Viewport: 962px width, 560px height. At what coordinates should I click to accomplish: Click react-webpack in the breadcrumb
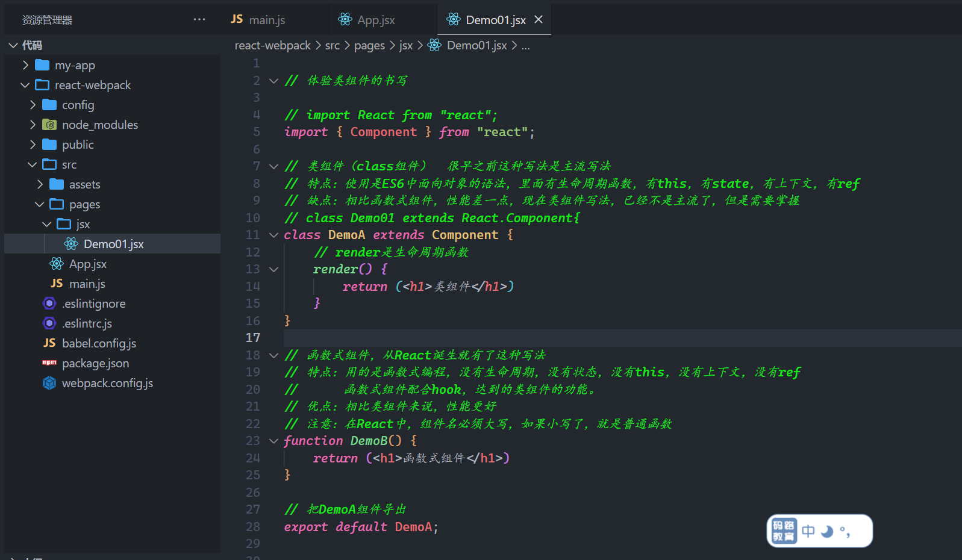[273, 45]
